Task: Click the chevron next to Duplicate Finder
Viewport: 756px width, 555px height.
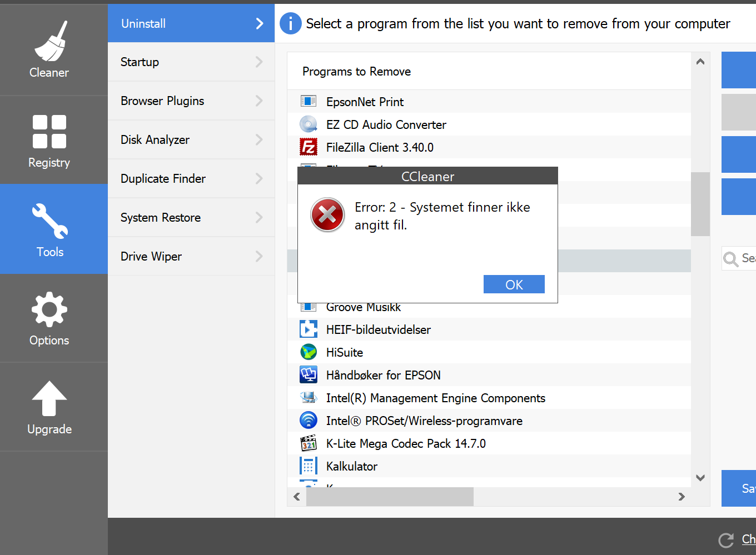Action: pos(259,178)
